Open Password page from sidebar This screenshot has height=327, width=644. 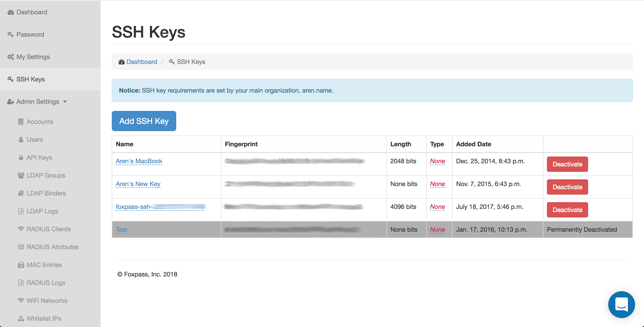point(30,34)
